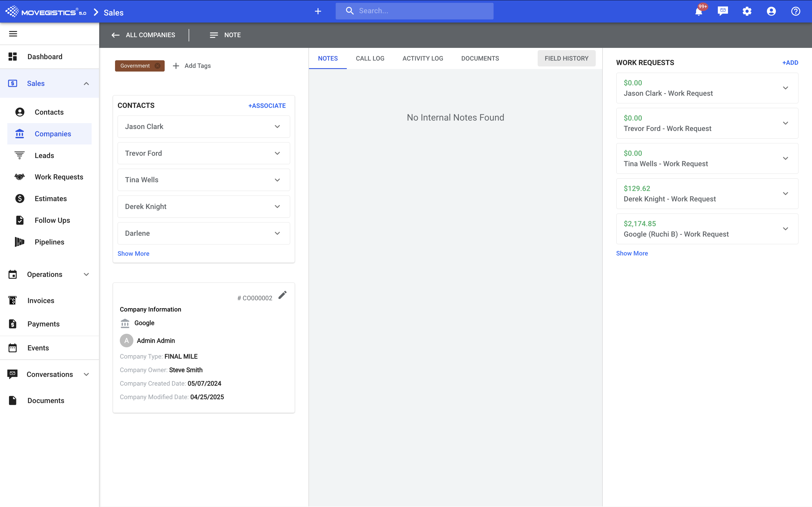This screenshot has height=507, width=812.
Task: Open settings gear in top bar
Action: (x=747, y=11)
